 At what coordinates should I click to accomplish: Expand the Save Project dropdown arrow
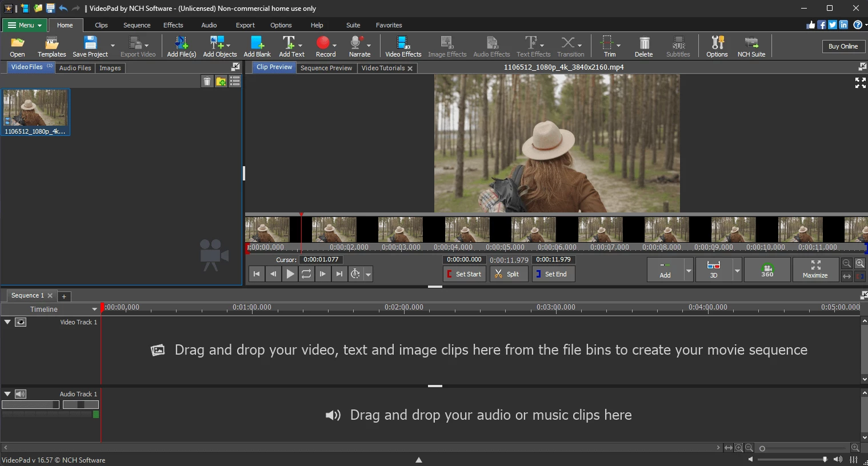tap(113, 46)
